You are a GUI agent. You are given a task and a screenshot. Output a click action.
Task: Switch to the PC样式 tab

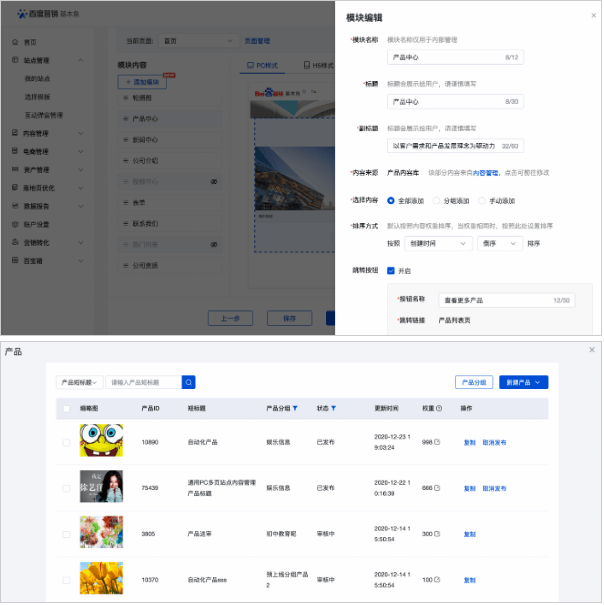pyautogui.click(x=262, y=65)
